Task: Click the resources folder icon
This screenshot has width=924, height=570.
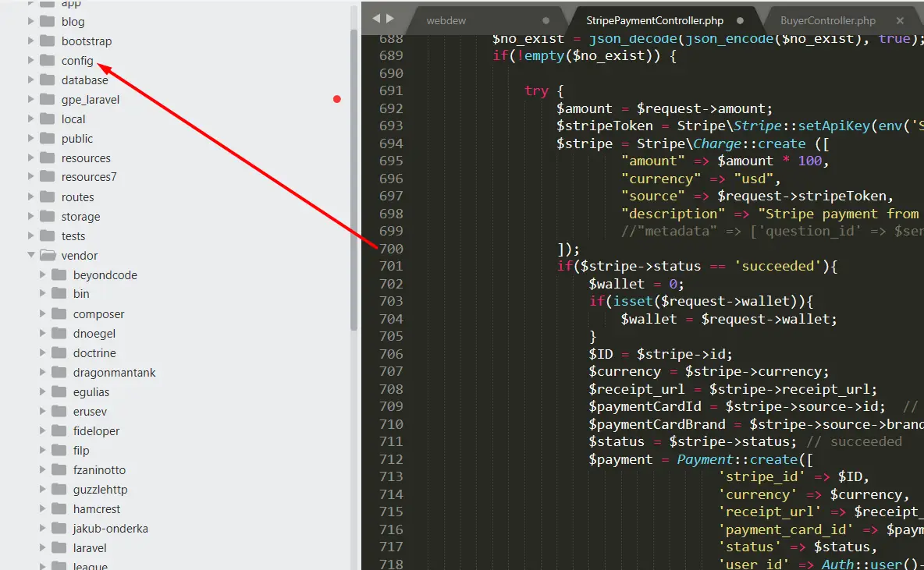Action: pyautogui.click(x=47, y=158)
